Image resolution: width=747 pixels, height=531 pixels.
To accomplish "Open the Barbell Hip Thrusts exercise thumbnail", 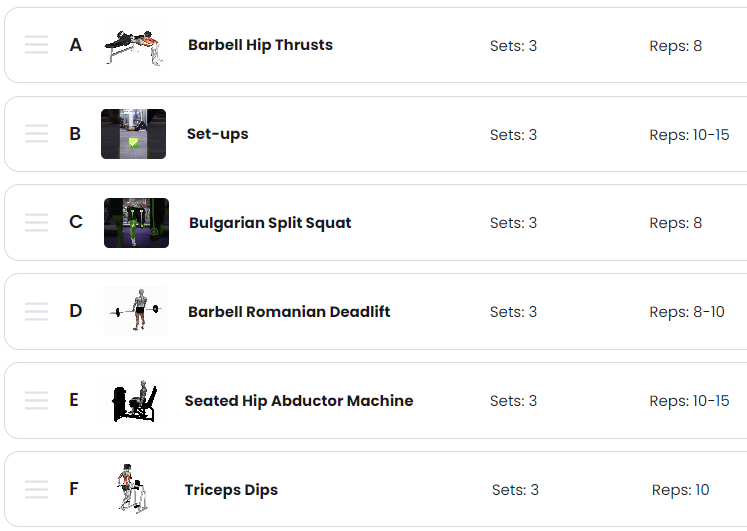I will coord(133,46).
